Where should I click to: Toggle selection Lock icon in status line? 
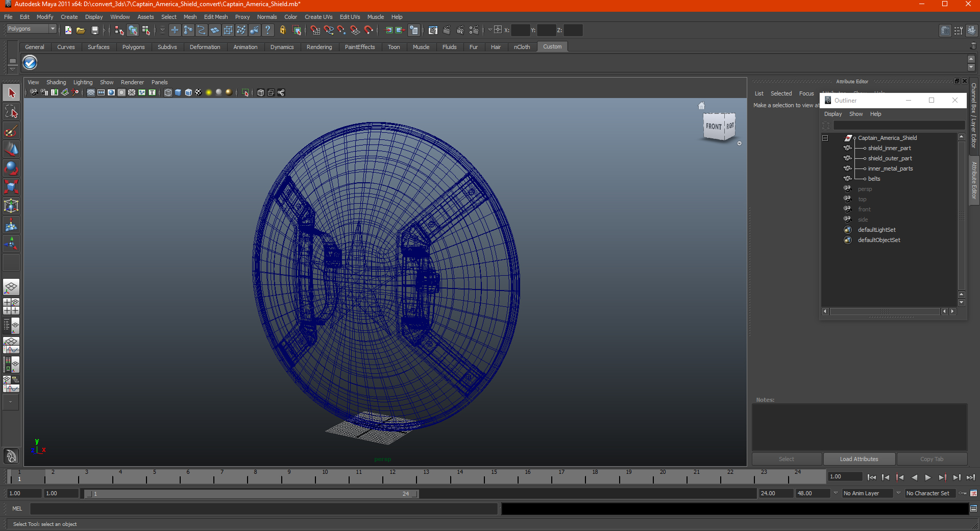[x=282, y=30]
